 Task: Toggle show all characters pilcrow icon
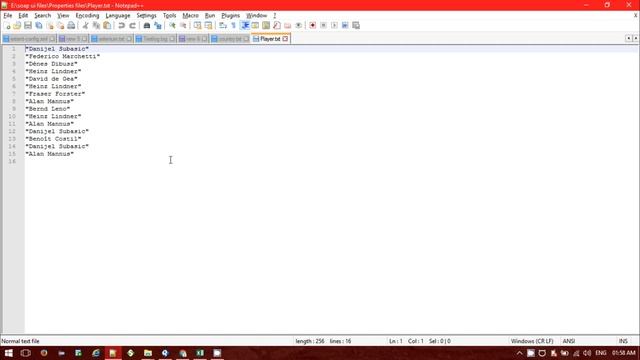(233, 25)
